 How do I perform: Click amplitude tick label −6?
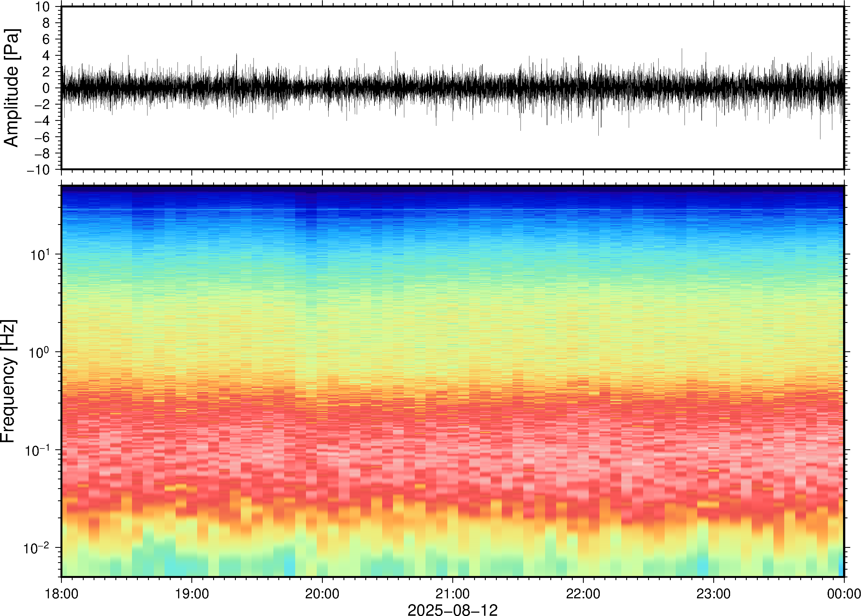(42, 137)
